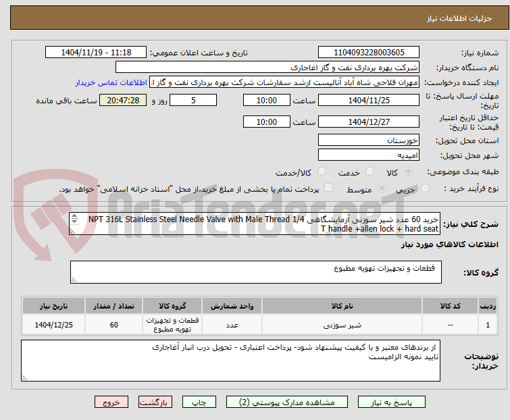This screenshot has width=510, height=420.
Task: Click the پاسخ به نیاز button
Action: 392,402
